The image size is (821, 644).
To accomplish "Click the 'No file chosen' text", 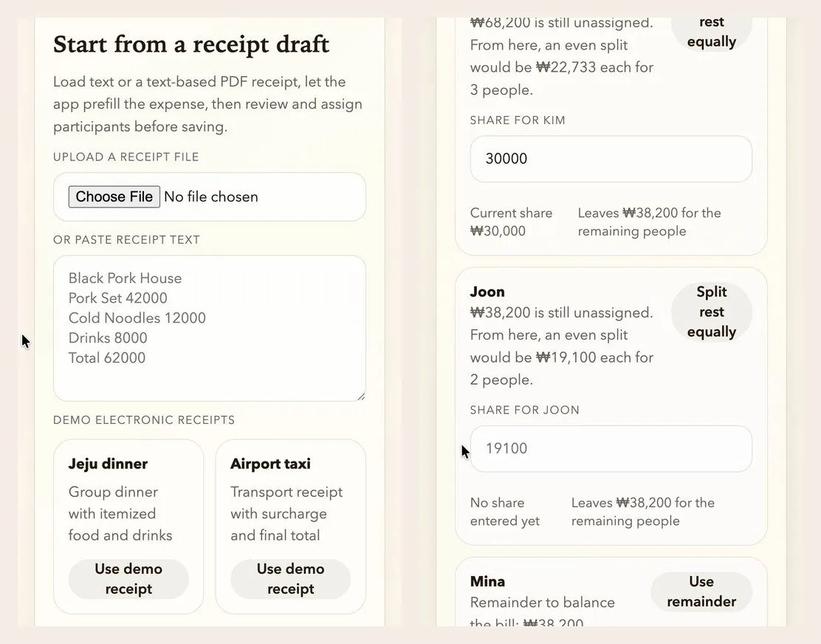I will (x=211, y=197).
